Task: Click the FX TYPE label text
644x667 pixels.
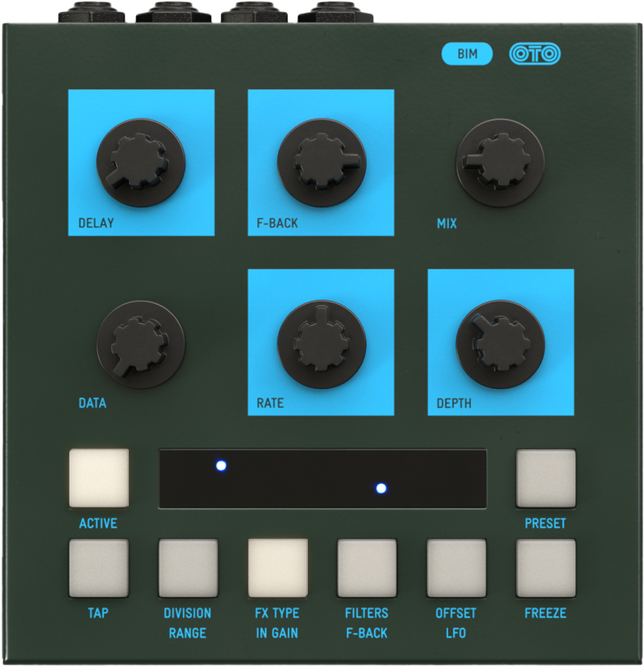Action: 277,613
